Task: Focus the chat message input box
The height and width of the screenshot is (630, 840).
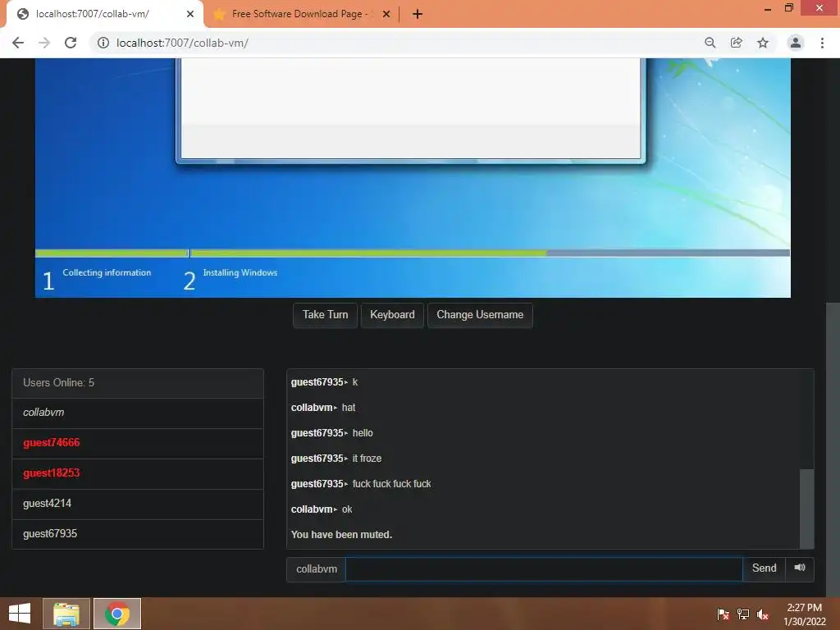Action: 544,569
